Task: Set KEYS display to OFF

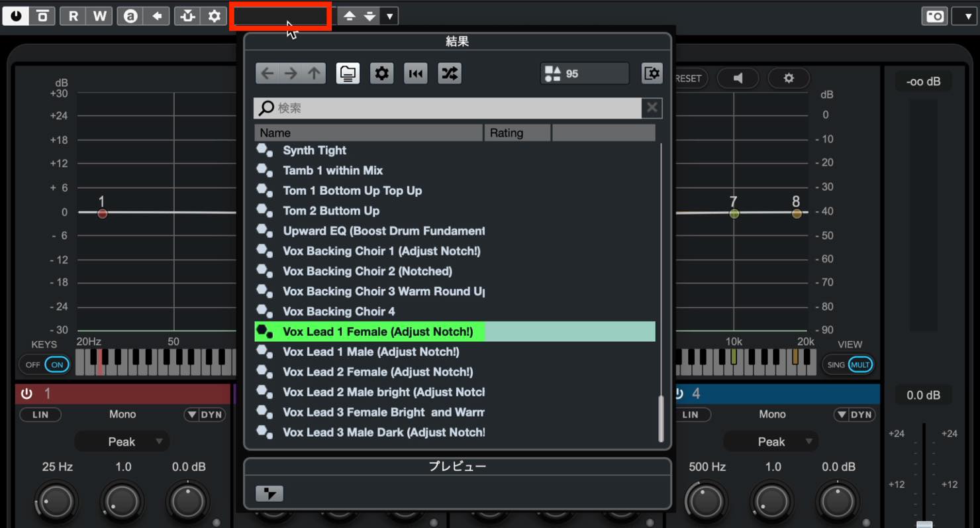Action: tap(33, 364)
